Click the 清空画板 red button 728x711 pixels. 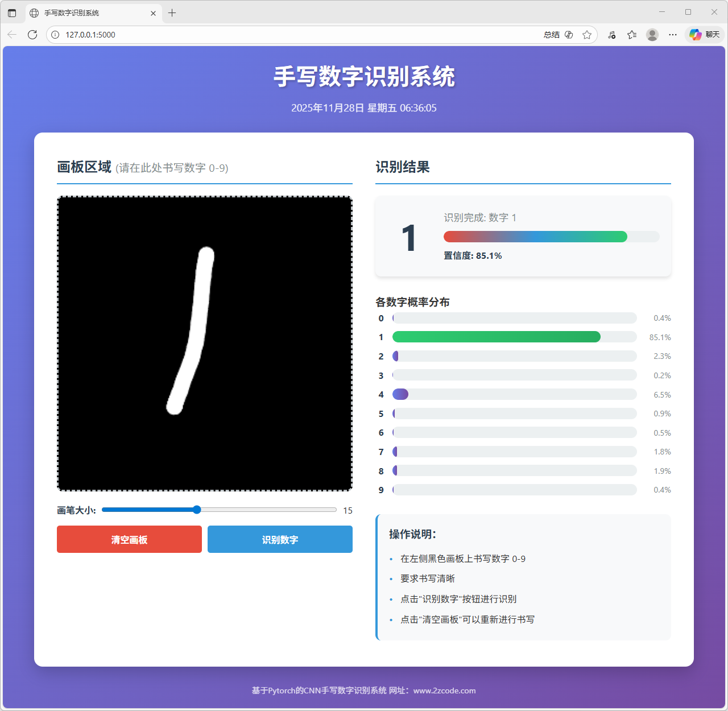click(129, 539)
